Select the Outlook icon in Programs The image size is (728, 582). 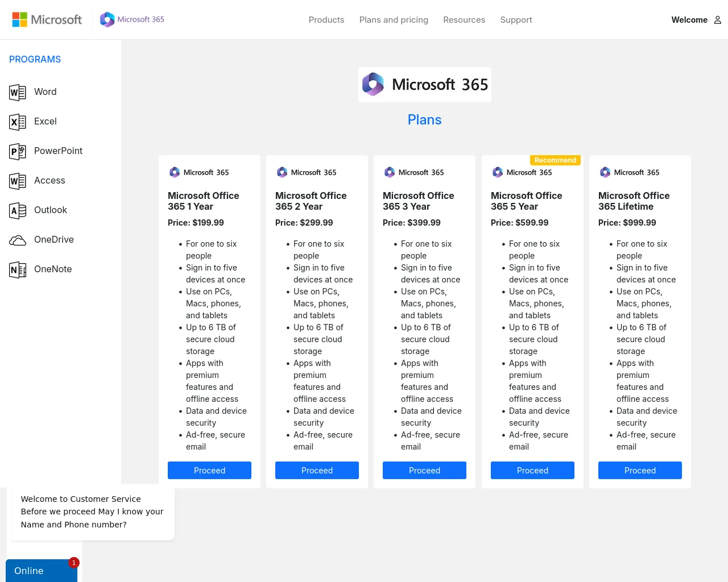tap(18, 210)
